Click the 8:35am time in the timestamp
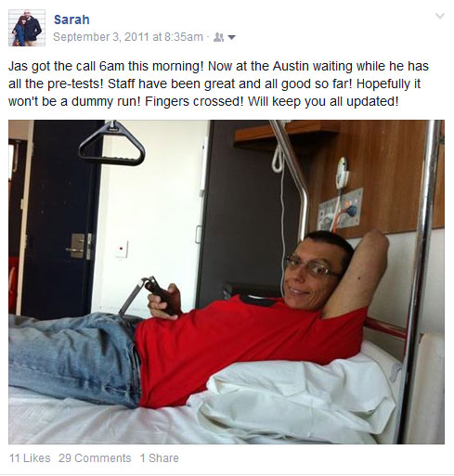 [184, 37]
